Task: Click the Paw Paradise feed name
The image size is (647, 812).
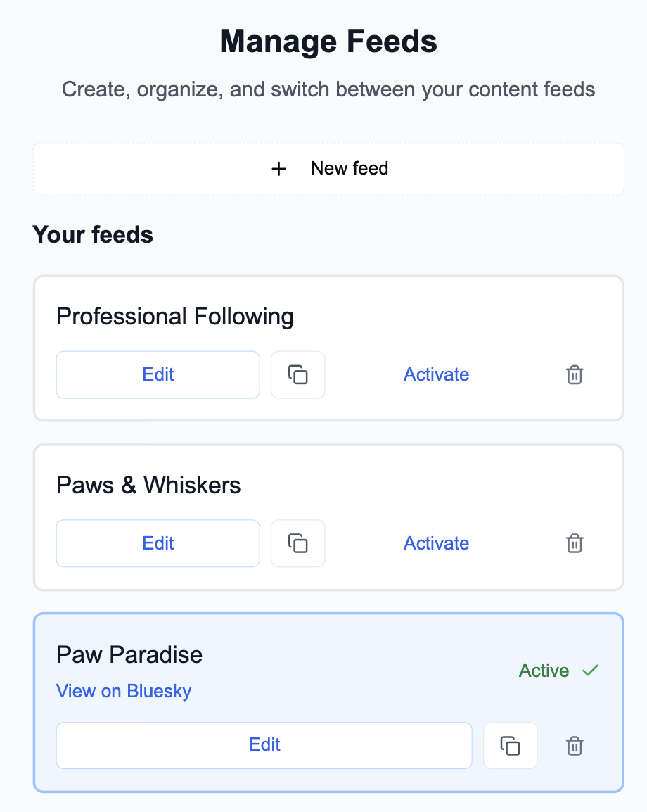Action: [x=129, y=655]
